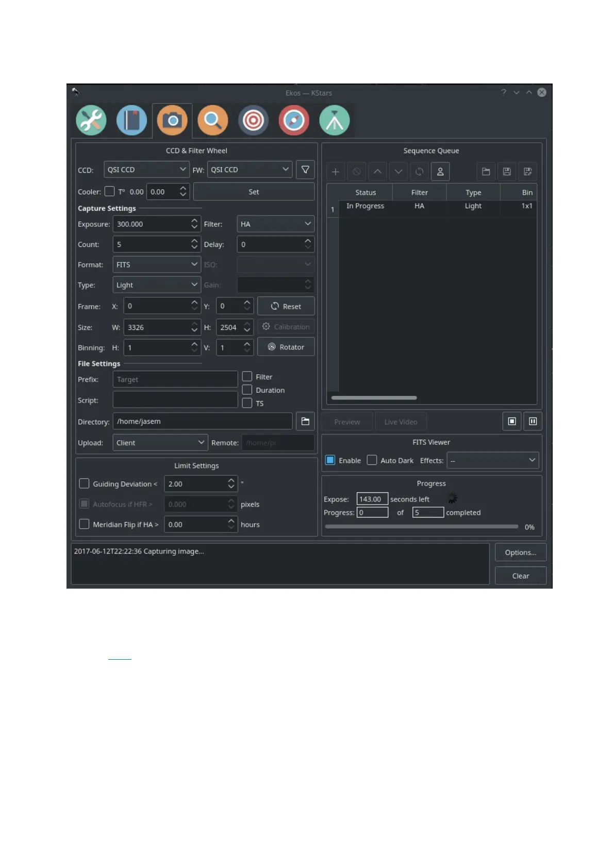This screenshot has width=614, height=868.
Task: Click the Live Video button
Action: [x=401, y=422]
